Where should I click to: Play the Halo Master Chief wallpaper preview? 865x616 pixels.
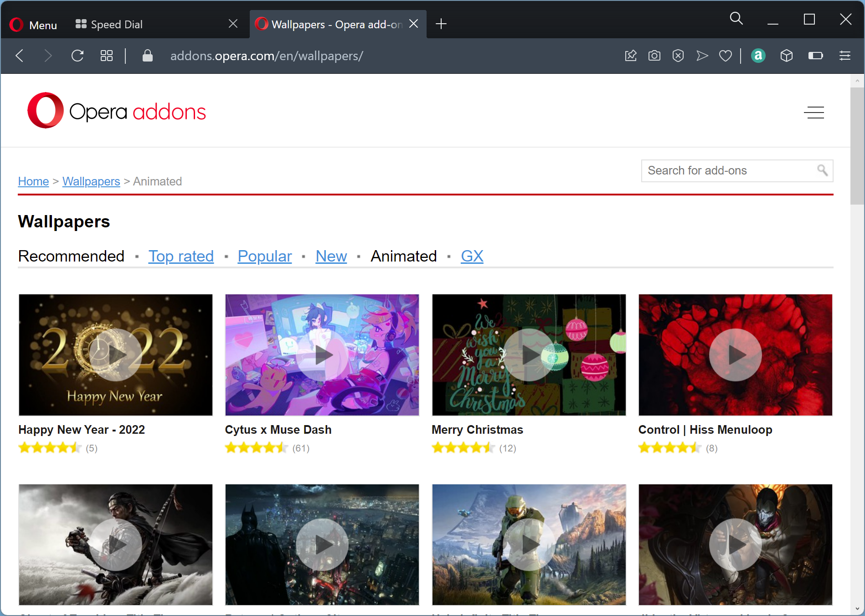(x=529, y=544)
